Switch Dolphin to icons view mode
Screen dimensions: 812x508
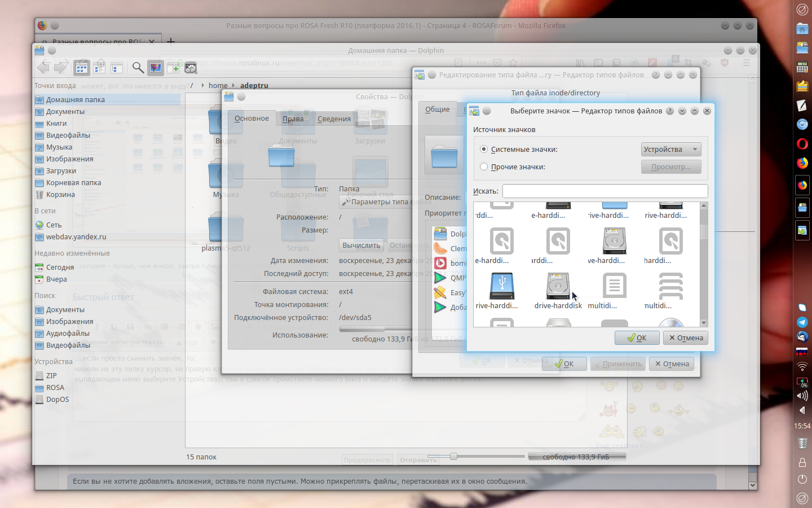pos(82,68)
